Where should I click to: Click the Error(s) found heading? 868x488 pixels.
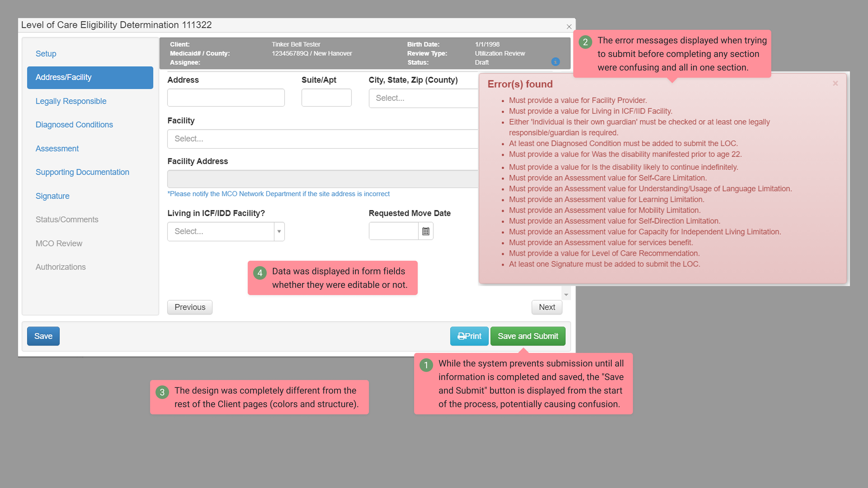520,84
